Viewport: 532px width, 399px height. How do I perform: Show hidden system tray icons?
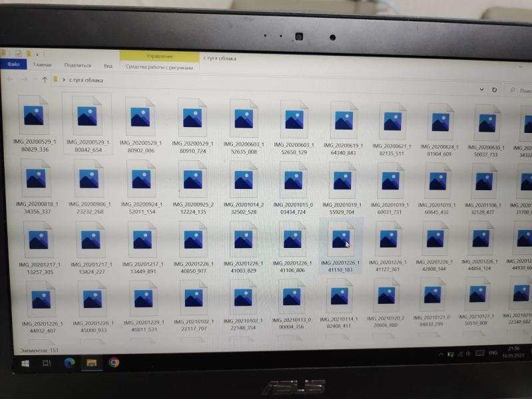441,354
